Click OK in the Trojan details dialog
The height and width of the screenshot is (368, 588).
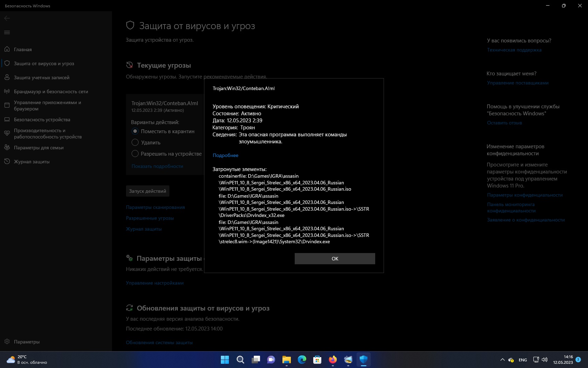pos(335,259)
